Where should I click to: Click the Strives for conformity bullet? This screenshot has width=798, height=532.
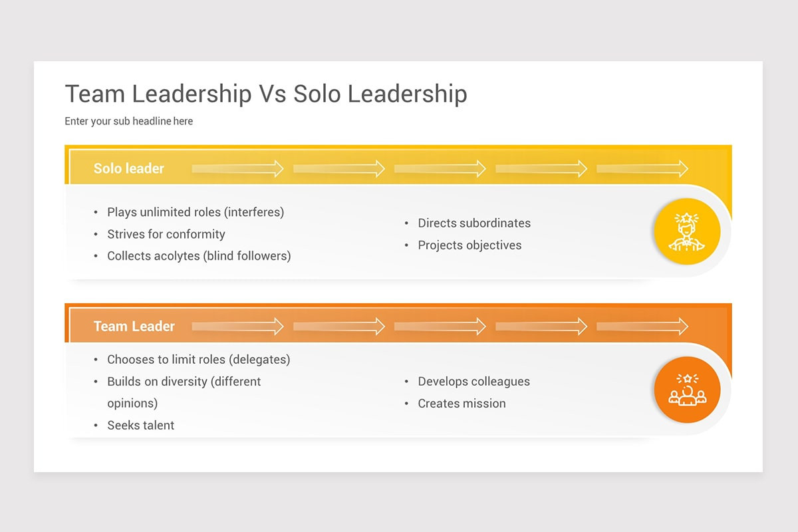point(166,234)
